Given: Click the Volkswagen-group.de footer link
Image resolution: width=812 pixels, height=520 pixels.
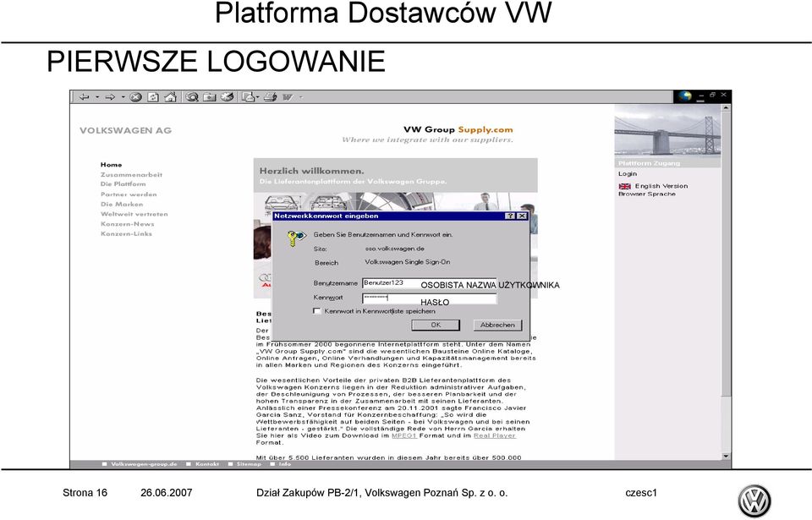Looking at the screenshot, I should pyautogui.click(x=144, y=464).
